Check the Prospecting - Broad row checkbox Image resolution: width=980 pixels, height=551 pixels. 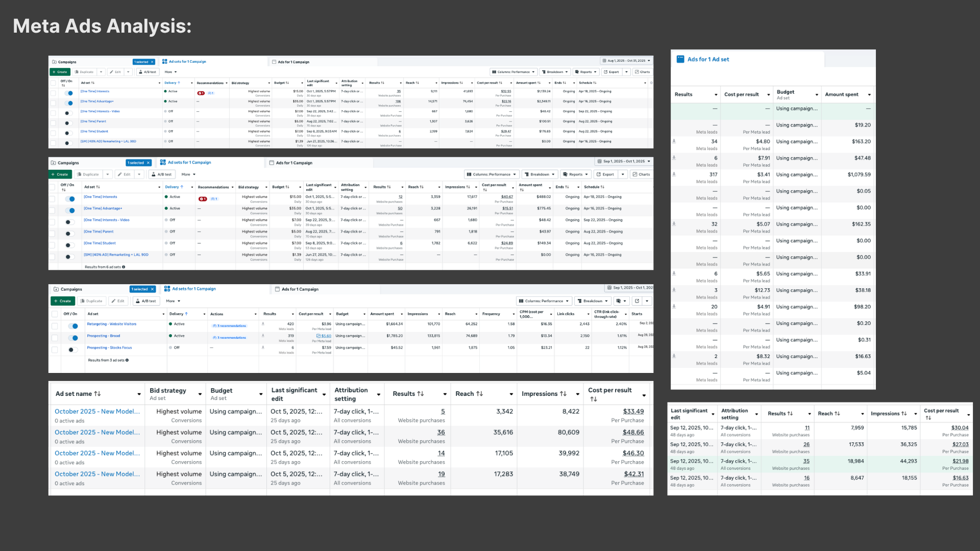[55, 338]
